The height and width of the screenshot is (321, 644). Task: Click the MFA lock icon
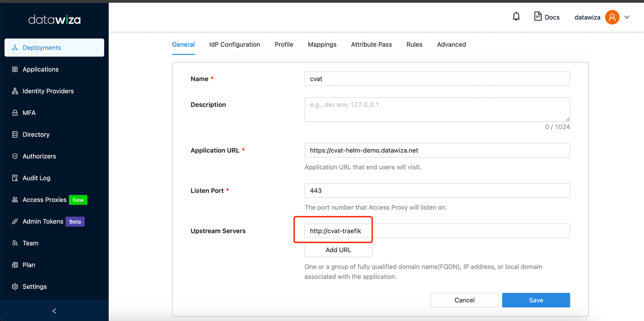coord(15,113)
